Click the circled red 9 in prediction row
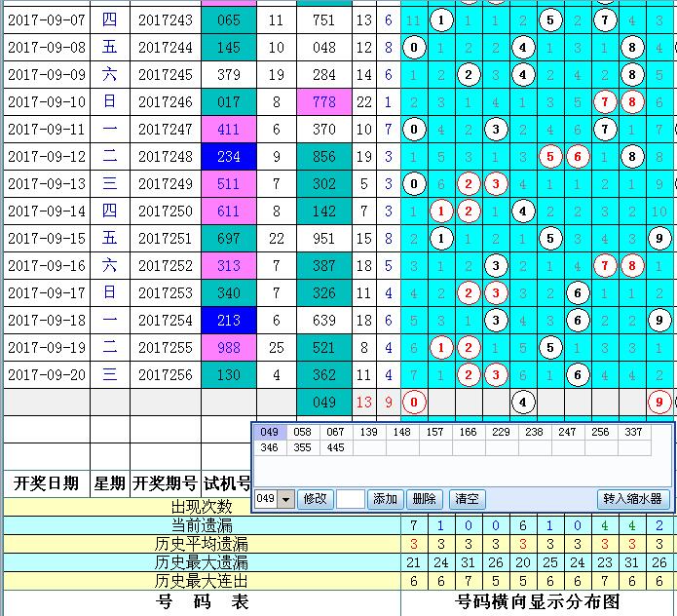 [659, 402]
